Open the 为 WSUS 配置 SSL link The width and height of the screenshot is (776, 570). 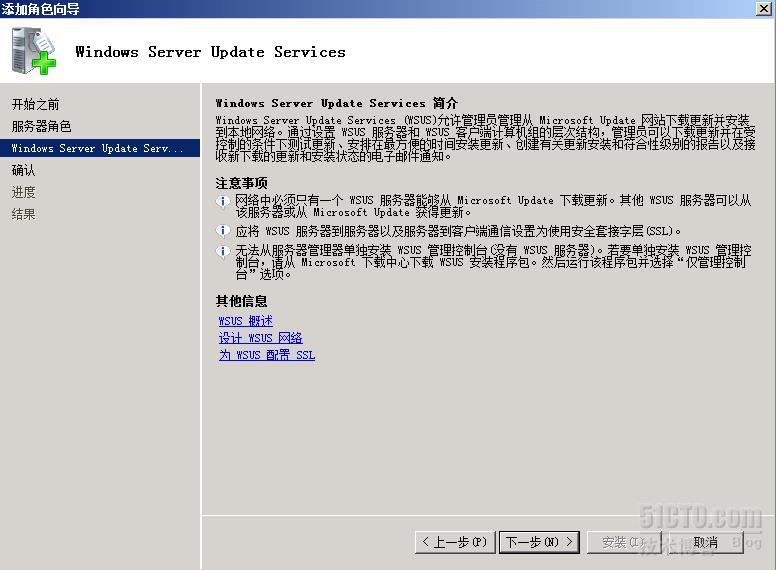(267, 355)
